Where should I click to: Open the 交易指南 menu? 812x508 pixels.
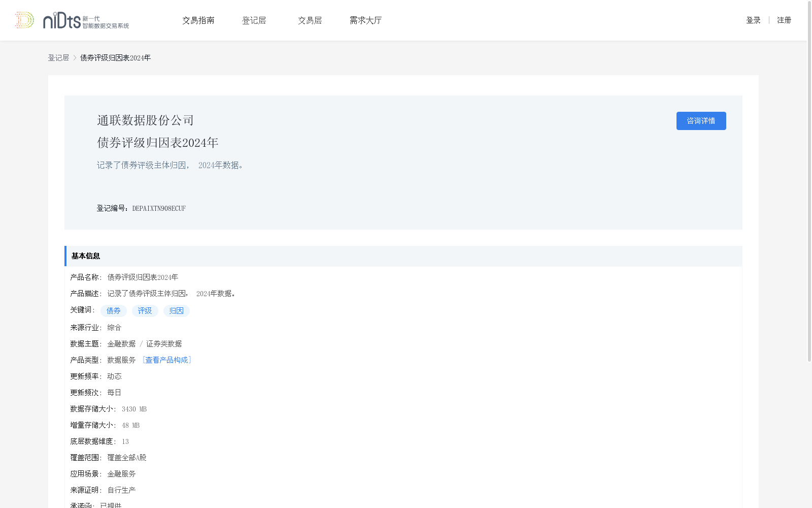(198, 20)
